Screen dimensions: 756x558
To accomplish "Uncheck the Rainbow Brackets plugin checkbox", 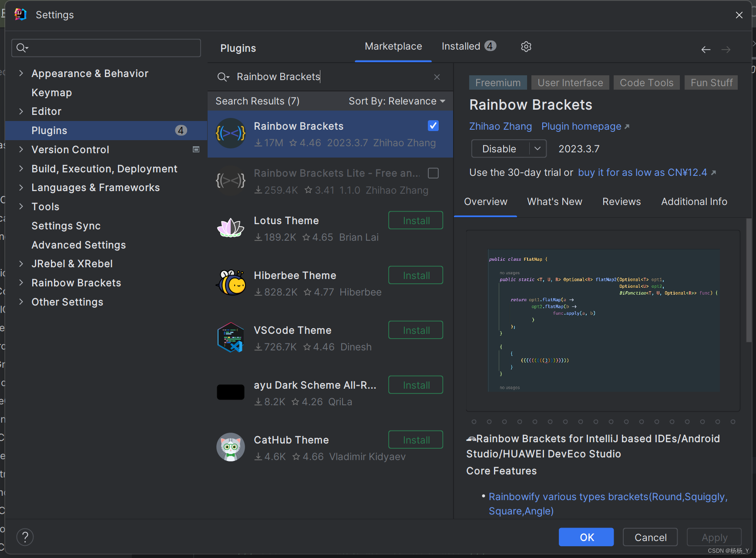I will click(433, 126).
